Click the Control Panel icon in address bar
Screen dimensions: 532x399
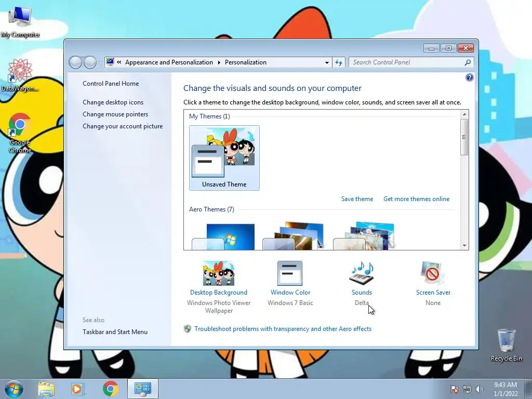click(110, 62)
